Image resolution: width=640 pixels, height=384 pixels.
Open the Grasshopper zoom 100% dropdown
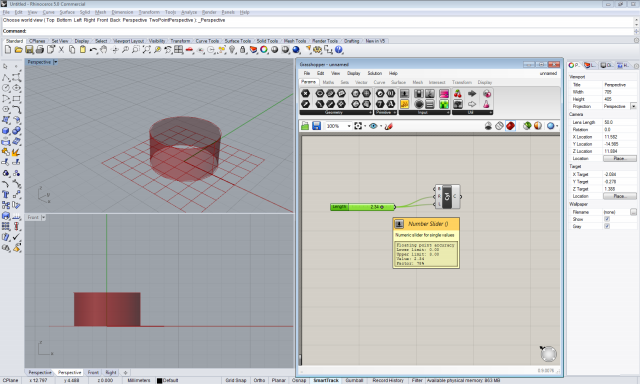[349, 126]
